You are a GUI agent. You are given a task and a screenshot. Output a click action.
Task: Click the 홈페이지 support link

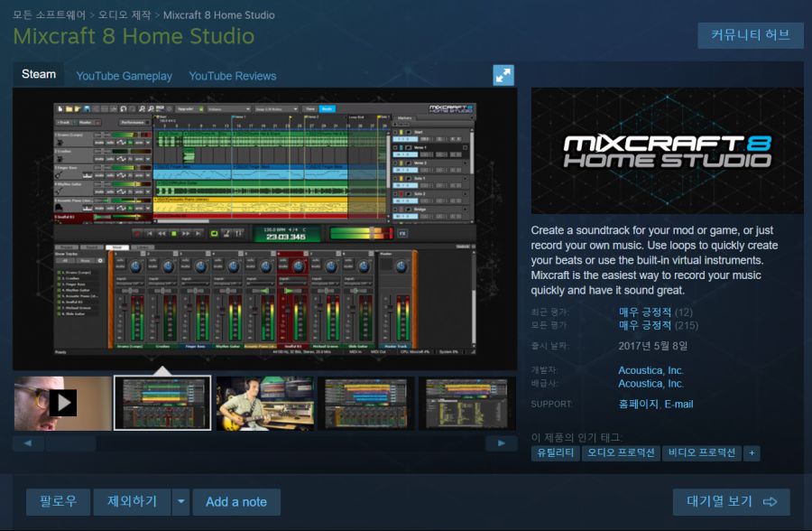(x=638, y=404)
